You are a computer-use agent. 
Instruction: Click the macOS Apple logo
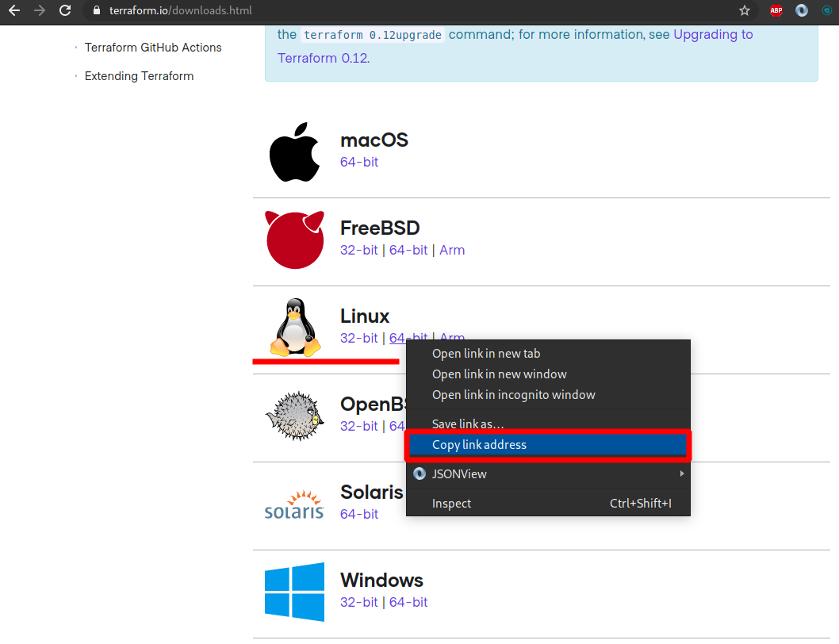(295, 152)
